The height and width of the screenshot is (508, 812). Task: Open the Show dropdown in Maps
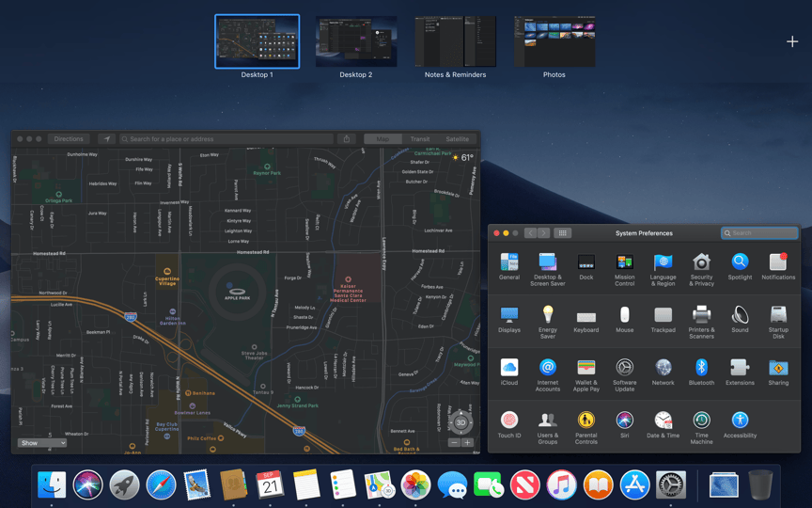pyautogui.click(x=42, y=443)
